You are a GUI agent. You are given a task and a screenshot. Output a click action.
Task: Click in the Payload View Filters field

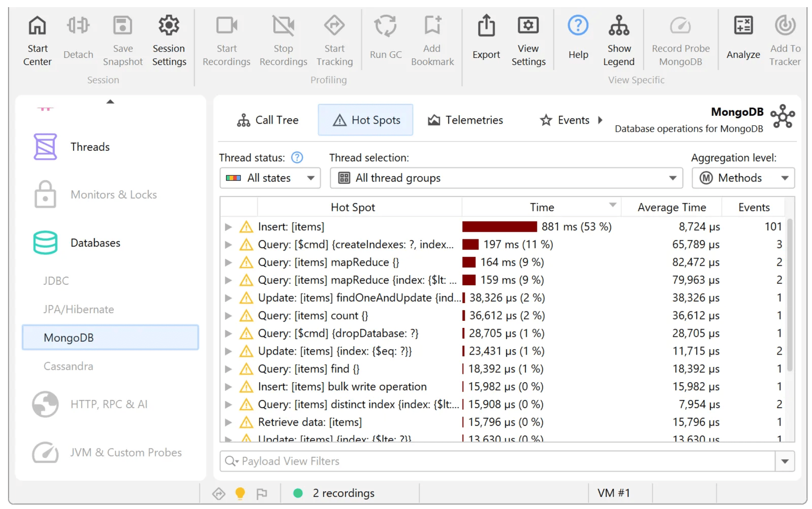(x=498, y=461)
